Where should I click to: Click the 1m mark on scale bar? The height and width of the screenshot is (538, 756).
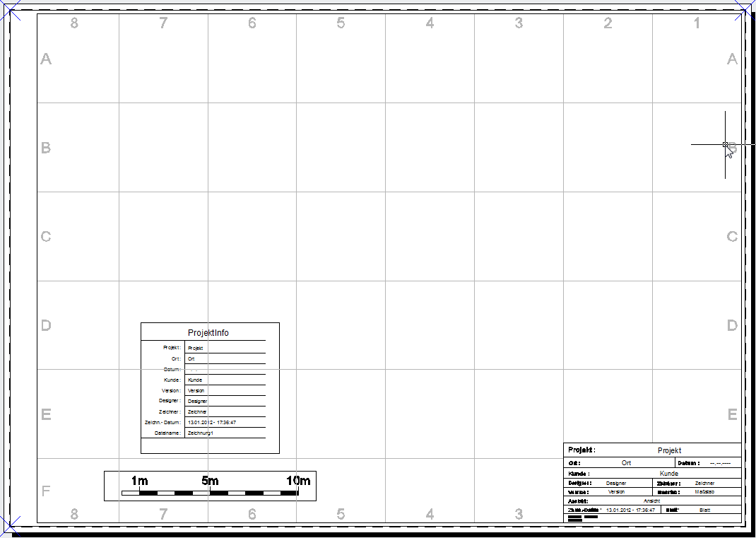coord(139,481)
